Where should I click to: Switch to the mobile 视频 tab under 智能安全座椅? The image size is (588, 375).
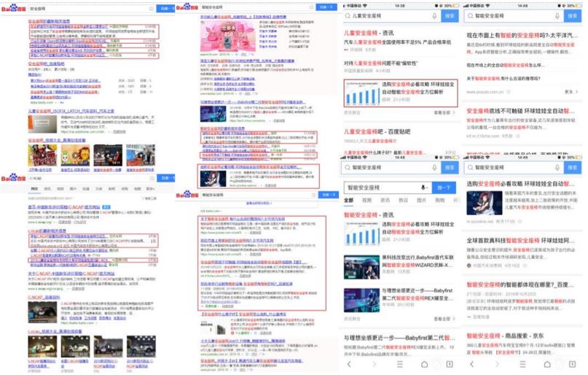pos(366,200)
